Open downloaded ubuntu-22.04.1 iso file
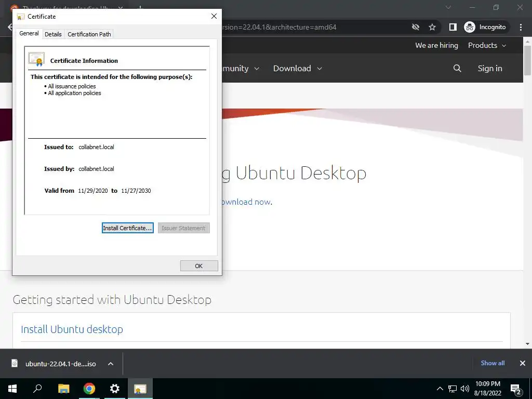532x399 pixels. (x=60, y=364)
